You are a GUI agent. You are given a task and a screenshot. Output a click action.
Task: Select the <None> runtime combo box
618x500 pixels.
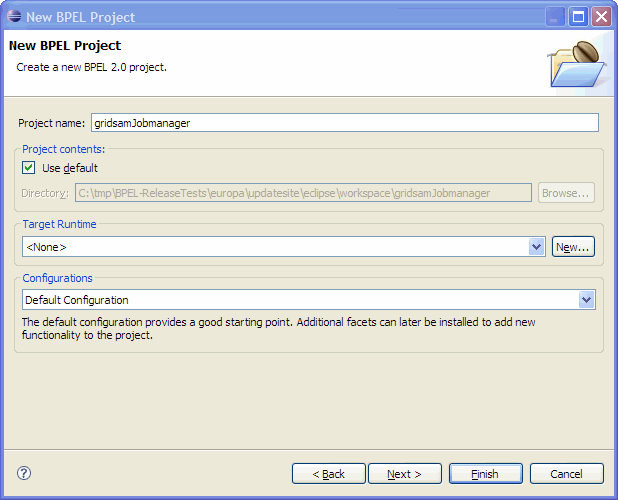284,247
